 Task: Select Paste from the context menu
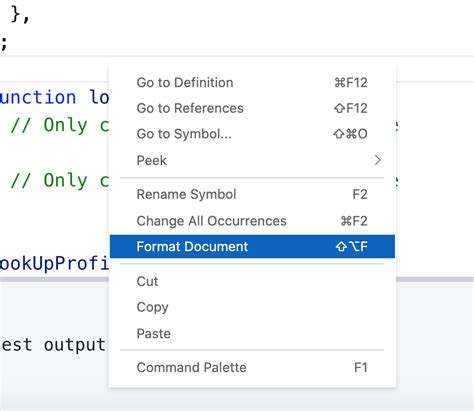252,334
